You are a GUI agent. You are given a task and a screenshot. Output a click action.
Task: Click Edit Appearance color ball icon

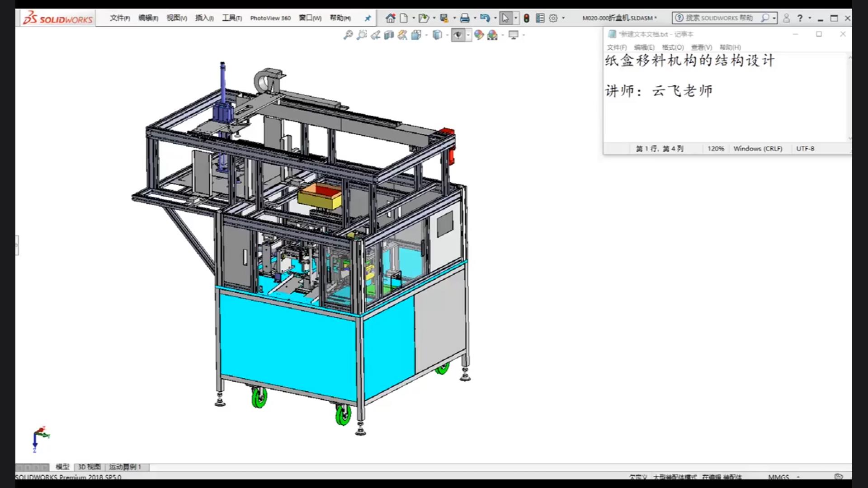click(479, 35)
